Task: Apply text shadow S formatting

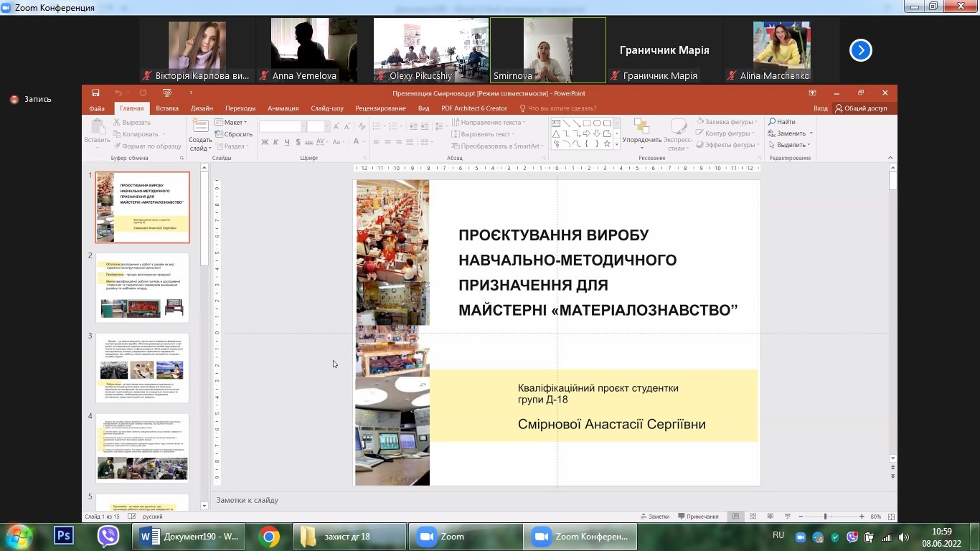Action: click(298, 143)
